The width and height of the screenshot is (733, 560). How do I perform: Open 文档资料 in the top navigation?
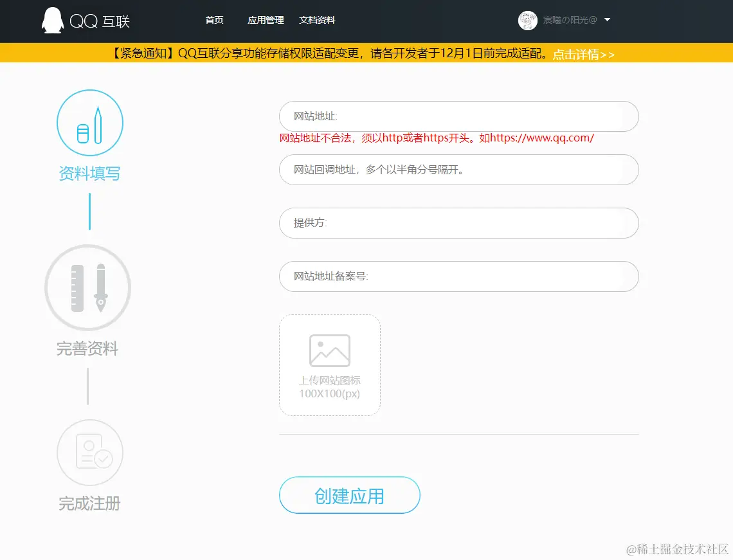click(317, 20)
